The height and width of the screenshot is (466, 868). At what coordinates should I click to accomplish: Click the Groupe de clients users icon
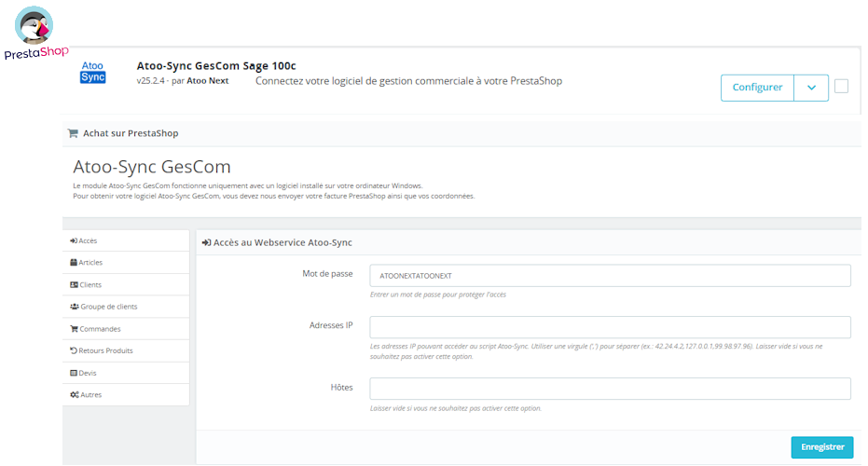(74, 307)
